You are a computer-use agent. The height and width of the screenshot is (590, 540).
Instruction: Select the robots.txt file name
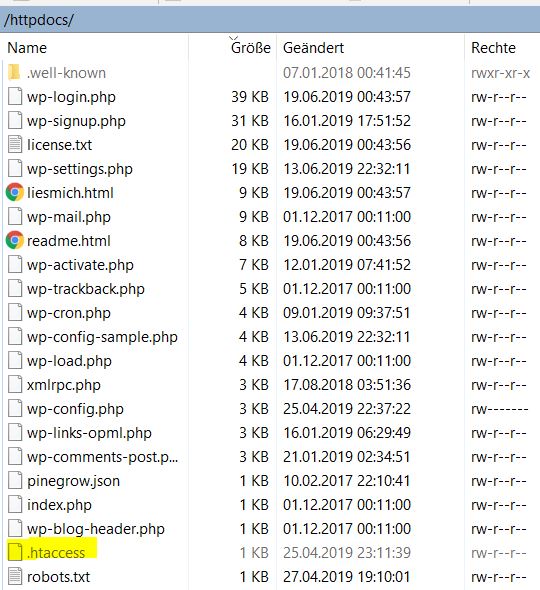coord(58,577)
